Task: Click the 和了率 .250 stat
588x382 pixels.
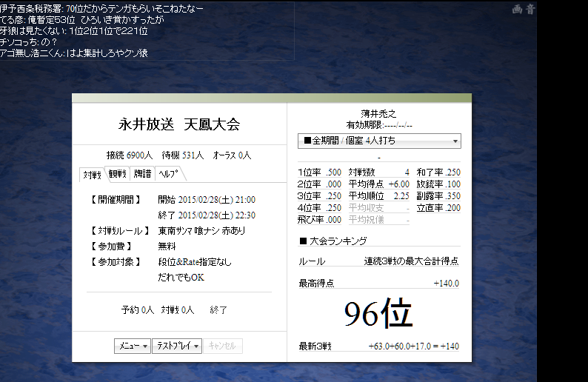Action: point(438,172)
